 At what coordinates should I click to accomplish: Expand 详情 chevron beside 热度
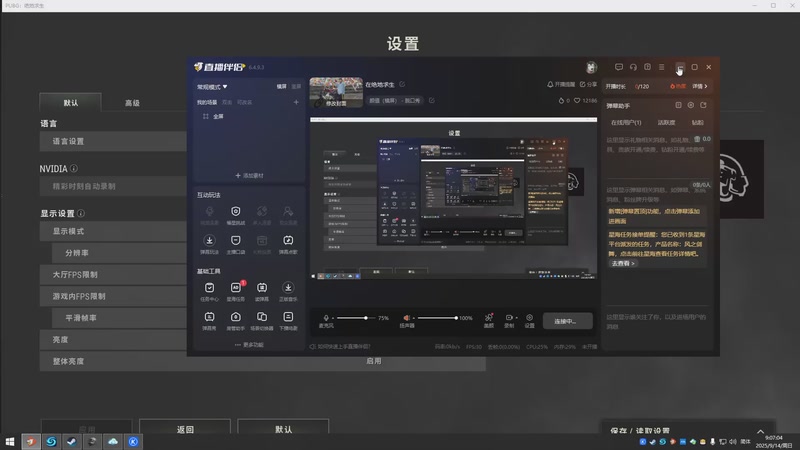coord(700,86)
